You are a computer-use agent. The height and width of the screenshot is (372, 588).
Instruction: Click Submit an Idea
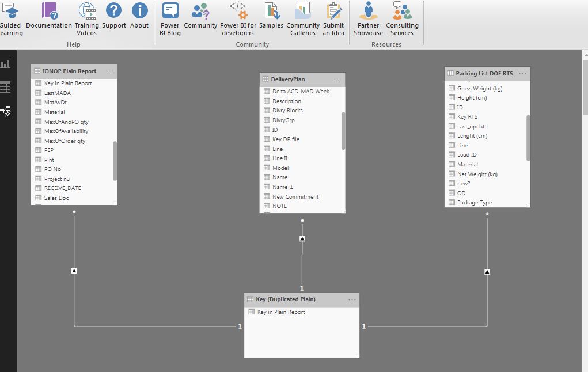[x=333, y=19]
